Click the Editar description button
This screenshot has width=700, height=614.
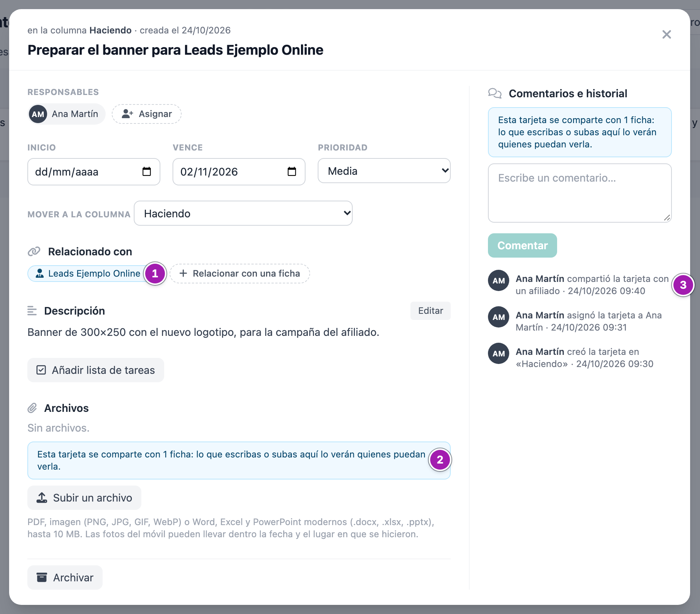click(431, 311)
